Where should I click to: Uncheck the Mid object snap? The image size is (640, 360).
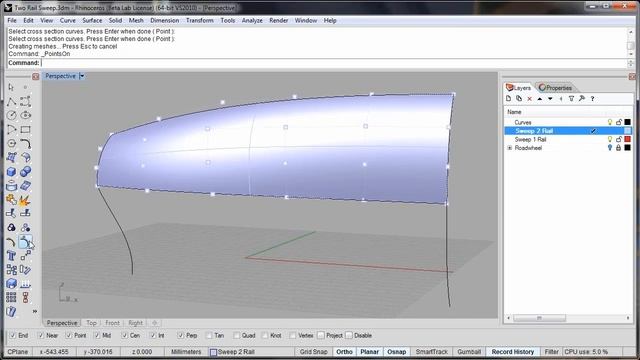(97, 335)
